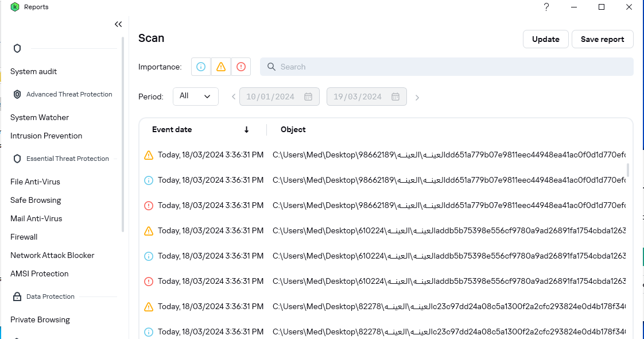Click info icon on the last 82278 row
The height and width of the screenshot is (339, 644).
(149, 332)
